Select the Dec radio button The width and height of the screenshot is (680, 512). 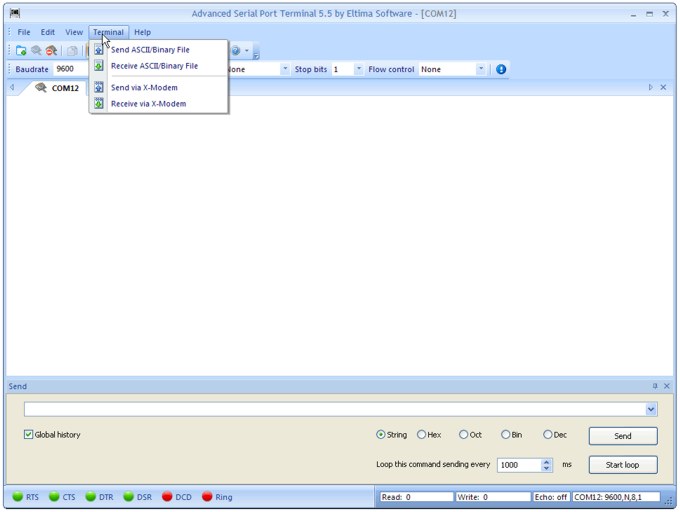coord(547,434)
